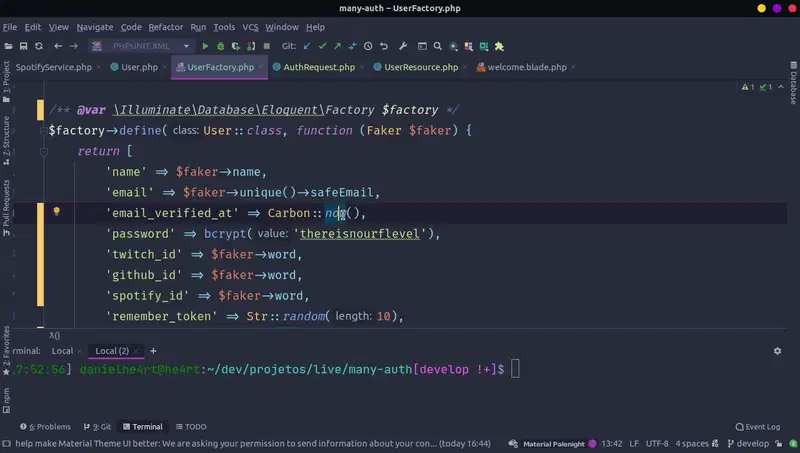
Task: Open the Refactor menu
Action: [165, 27]
